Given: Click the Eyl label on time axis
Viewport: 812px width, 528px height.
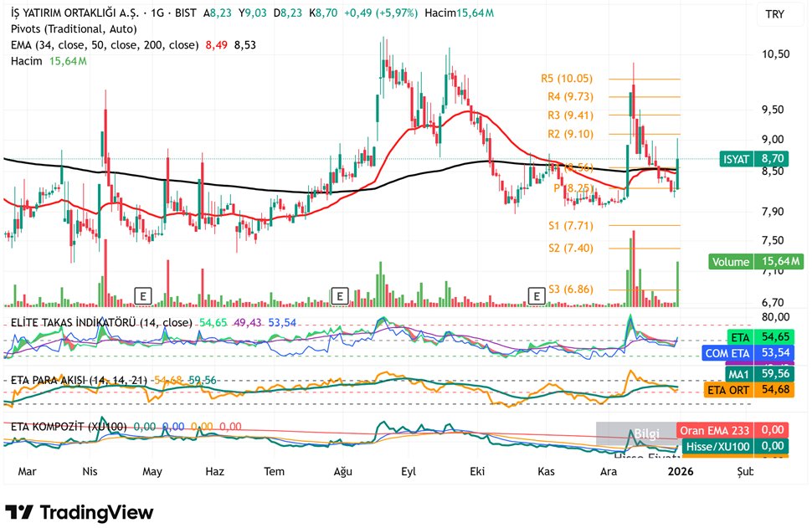Looking at the screenshot, I should click(x=408, y=472).
